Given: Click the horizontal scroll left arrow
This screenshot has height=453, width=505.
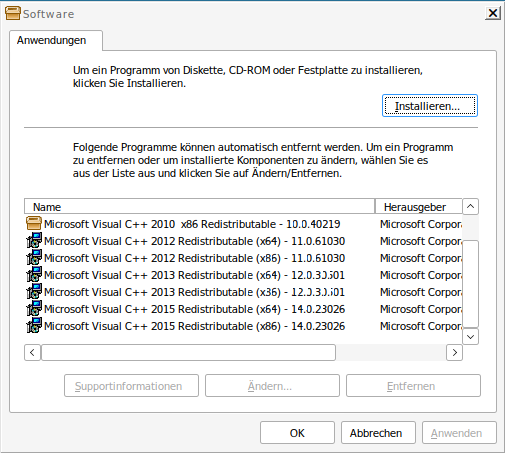Looking at the screenshot, I should [x=32, y=352].
